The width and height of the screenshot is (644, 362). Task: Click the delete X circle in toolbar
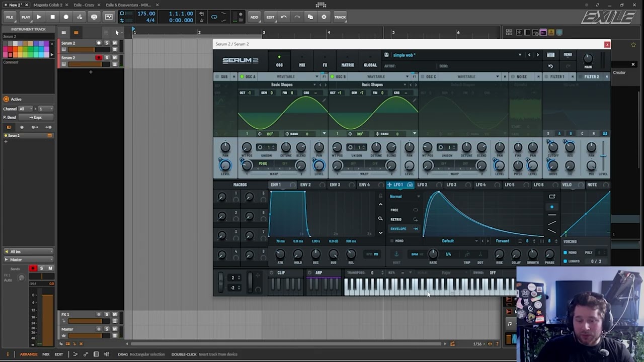click(x=324, y=17)
